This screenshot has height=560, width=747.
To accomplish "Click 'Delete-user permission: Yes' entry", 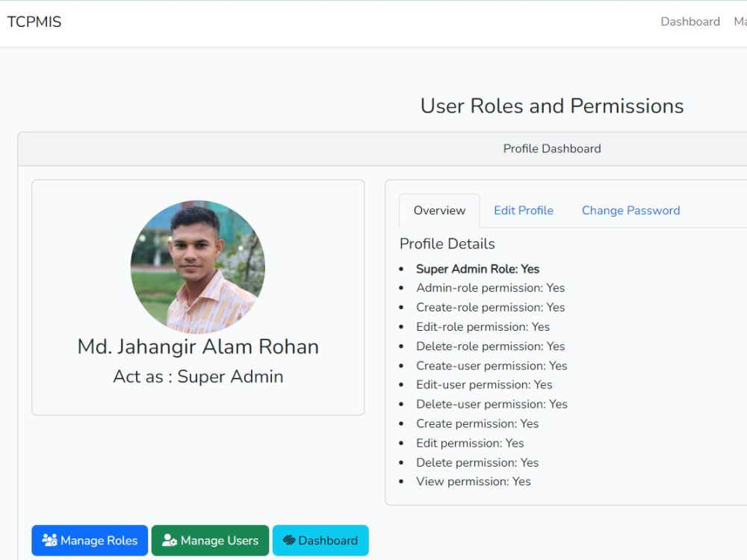I will point(492,404).
